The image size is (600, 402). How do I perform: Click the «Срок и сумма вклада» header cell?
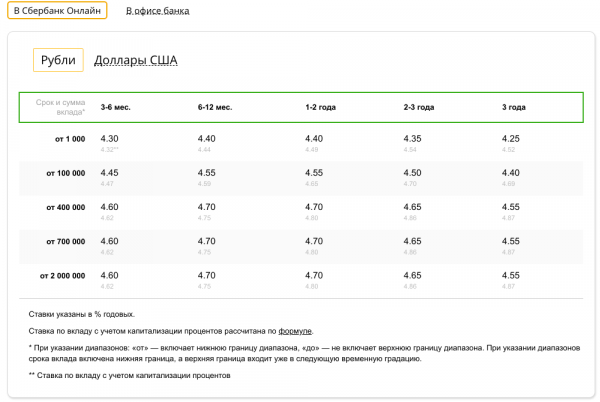point(60,107)
